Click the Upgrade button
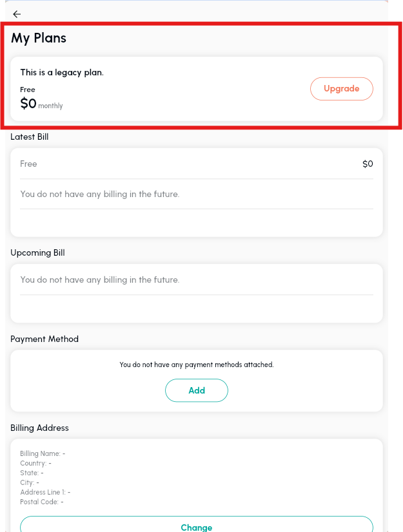Screen dimensions: 403x532 click(x=341, y=89)
